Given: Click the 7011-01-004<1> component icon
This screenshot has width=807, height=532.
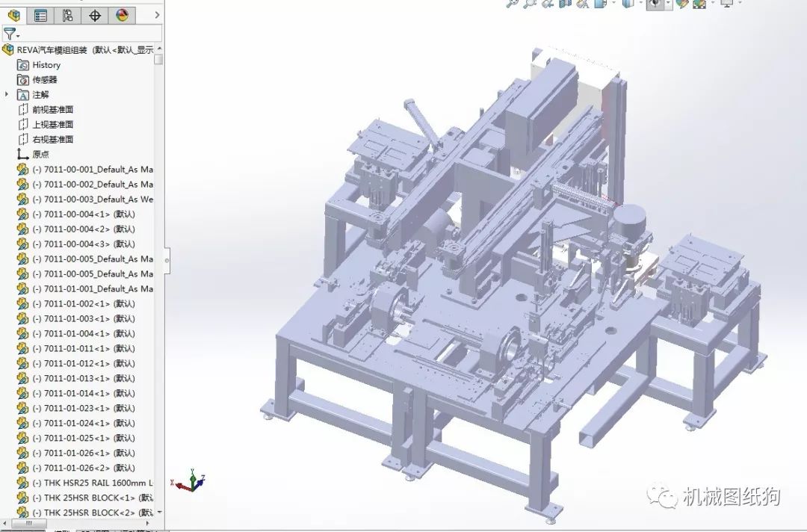Looking at the screenshot, I should point(22,333).
